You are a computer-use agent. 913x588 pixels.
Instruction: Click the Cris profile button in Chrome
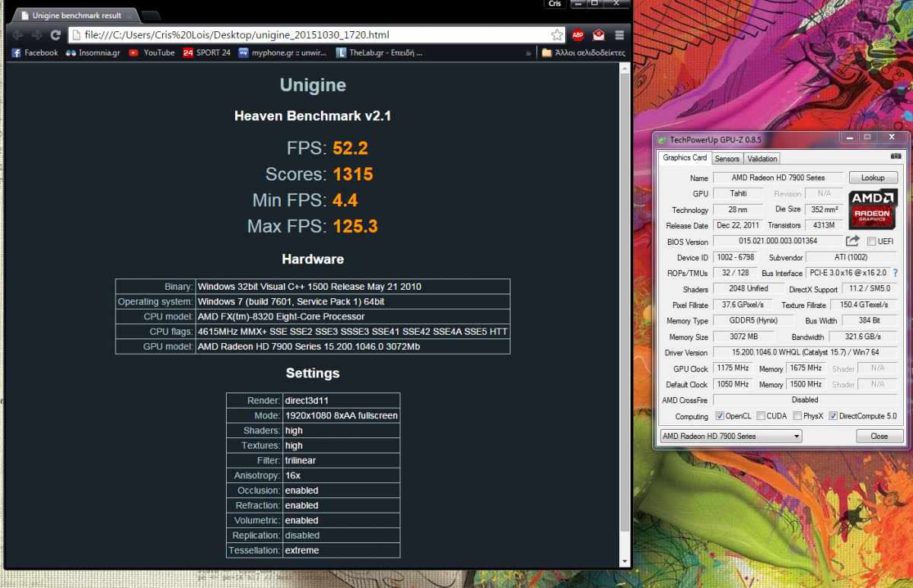(556, 4)
